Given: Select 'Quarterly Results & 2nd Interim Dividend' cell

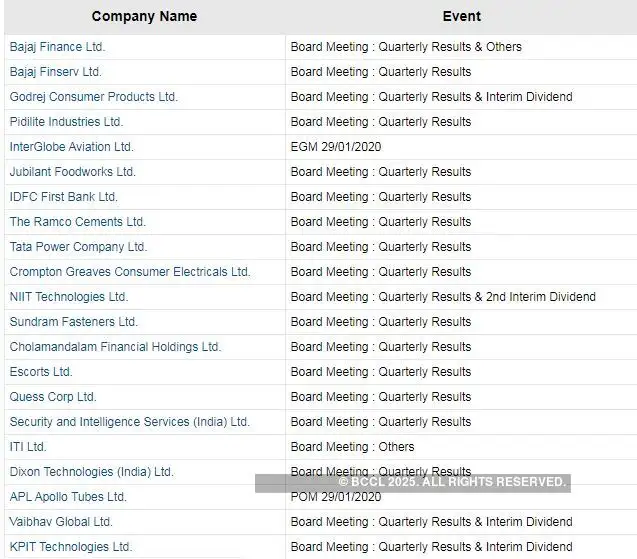Looking at the screenshot, I should coord(461,297).
